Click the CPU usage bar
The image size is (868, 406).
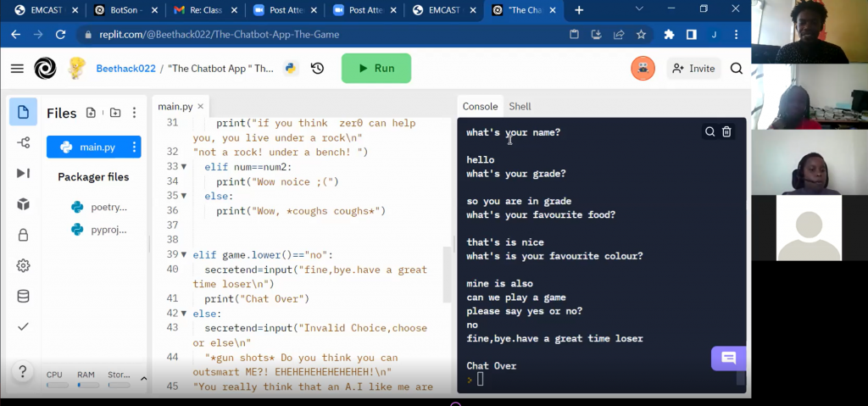(x=58, y=385)
